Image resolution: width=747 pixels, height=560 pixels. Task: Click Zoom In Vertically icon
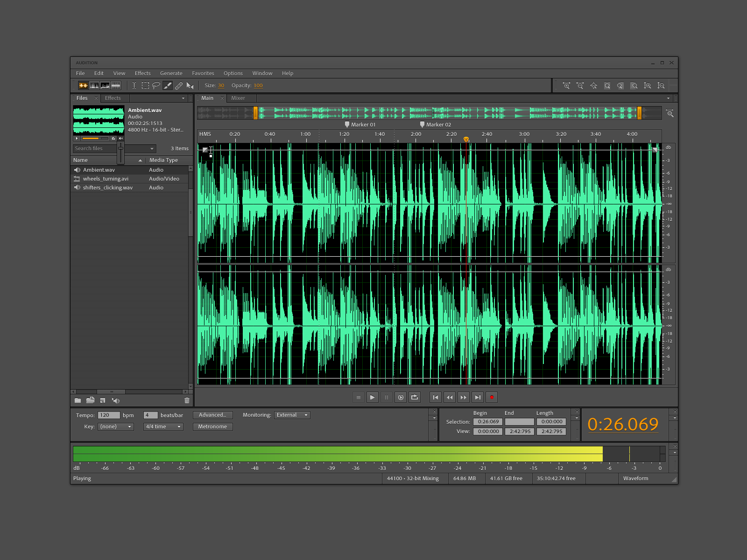pos(647,85)
